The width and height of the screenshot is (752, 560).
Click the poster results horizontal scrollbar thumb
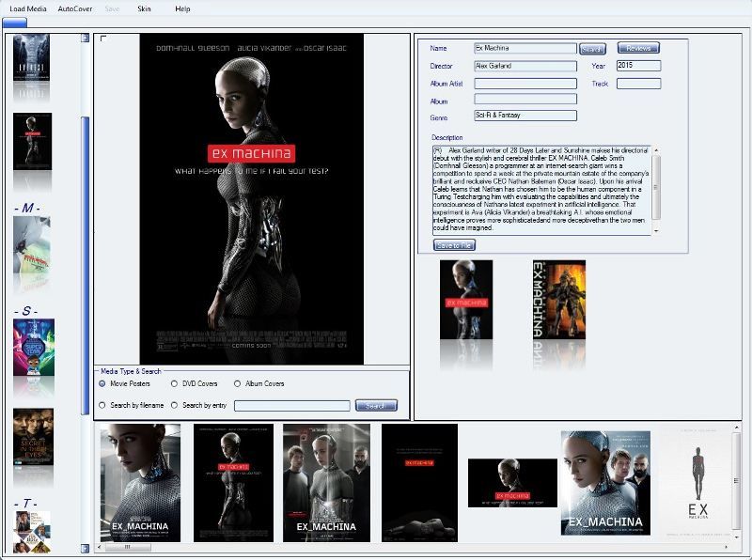point(128,547)
